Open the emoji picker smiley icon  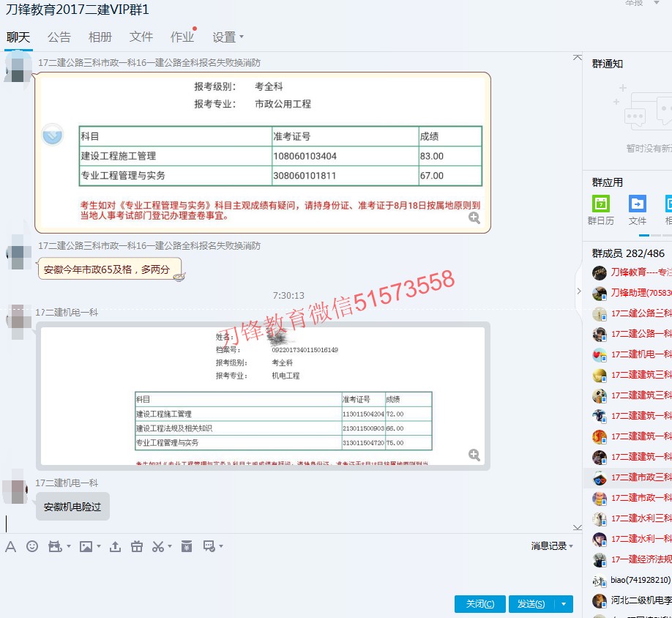32,546
